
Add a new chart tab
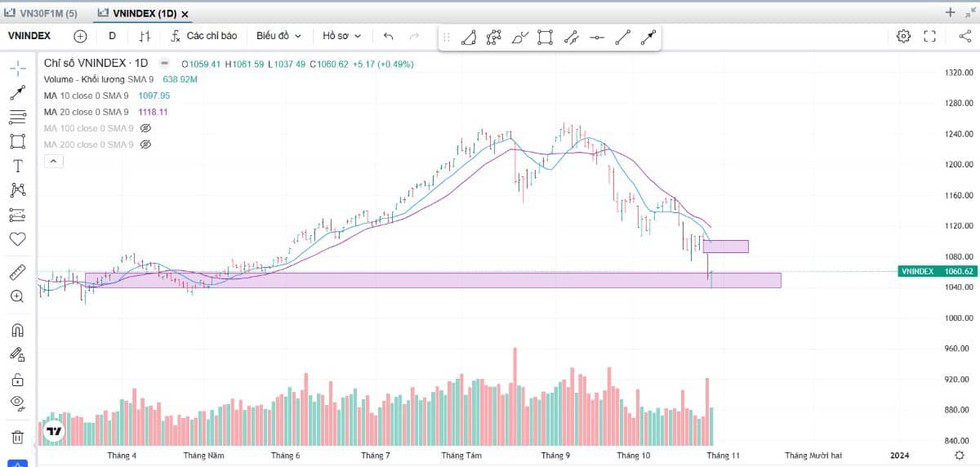(950, 12)
